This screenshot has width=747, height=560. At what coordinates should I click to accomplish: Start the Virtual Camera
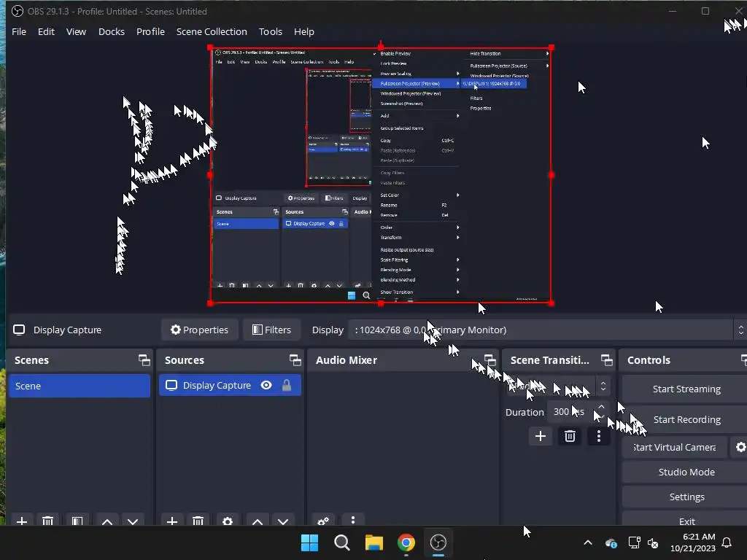675,447
